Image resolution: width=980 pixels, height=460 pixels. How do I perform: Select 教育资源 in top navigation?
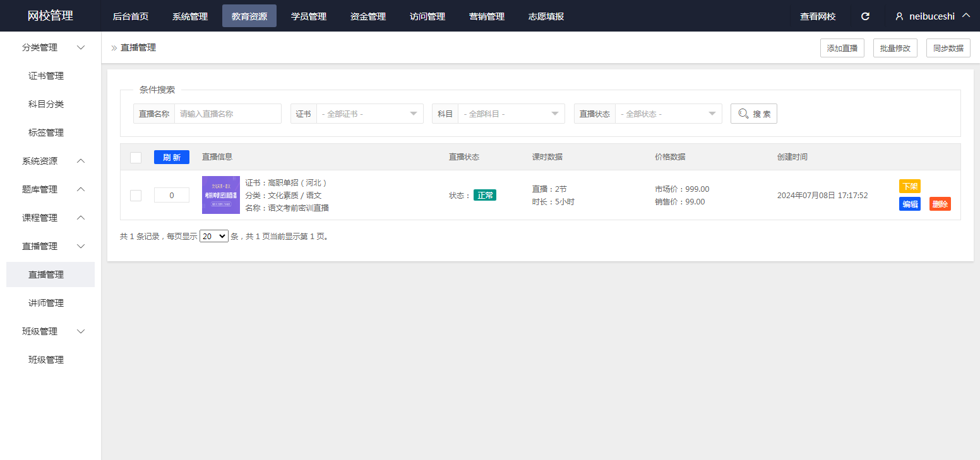(249, 16)
